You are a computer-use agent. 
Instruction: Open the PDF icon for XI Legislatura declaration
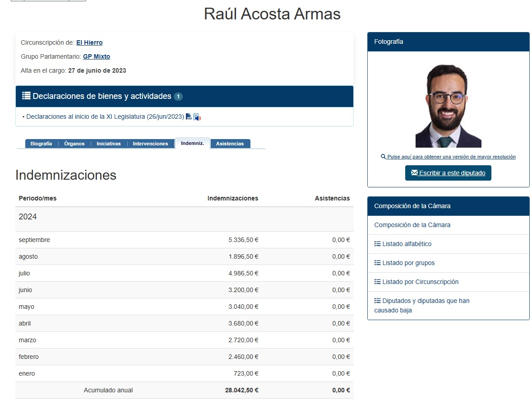[189, 117]
